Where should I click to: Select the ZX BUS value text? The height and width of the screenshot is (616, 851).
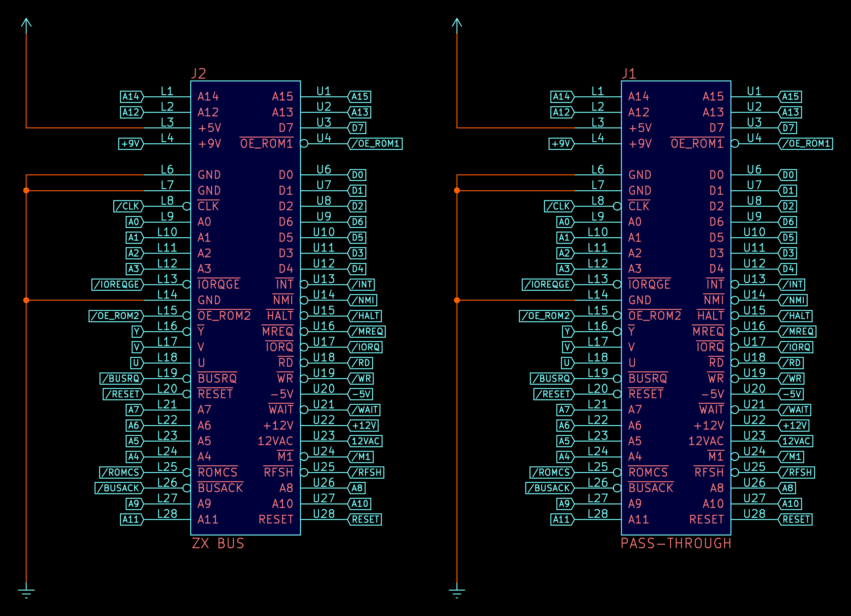218,543
